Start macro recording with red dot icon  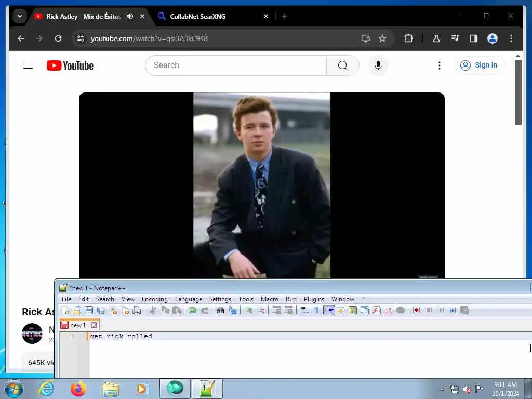[416, 310]
